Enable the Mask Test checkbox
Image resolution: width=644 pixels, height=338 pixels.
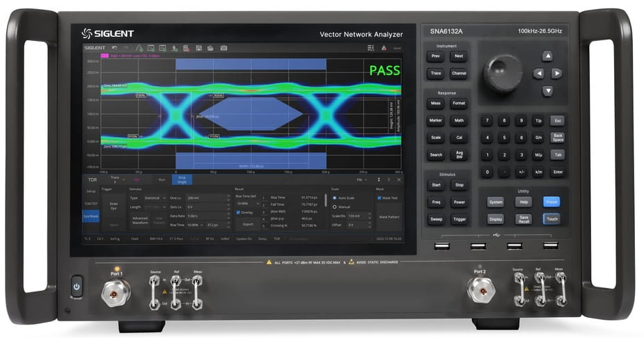(379, 198)
